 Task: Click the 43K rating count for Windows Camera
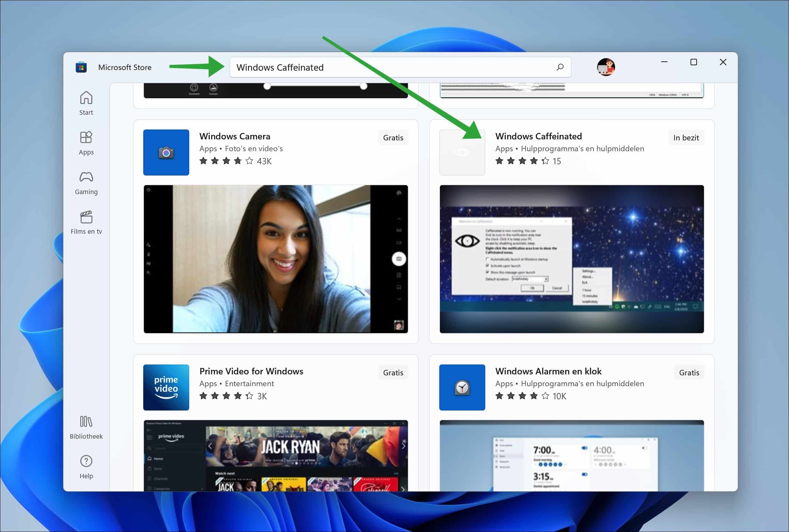[x=264, y=161]
